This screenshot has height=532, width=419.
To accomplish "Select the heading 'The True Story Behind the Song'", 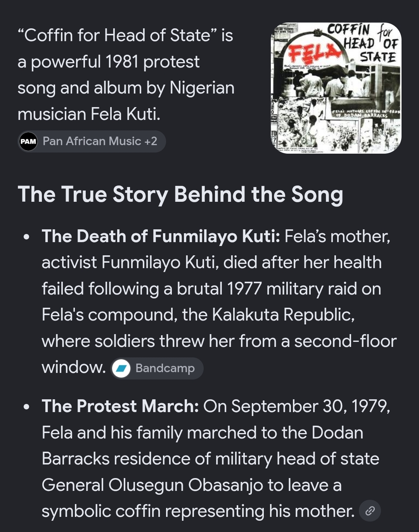I will click(x=180, y=194).
